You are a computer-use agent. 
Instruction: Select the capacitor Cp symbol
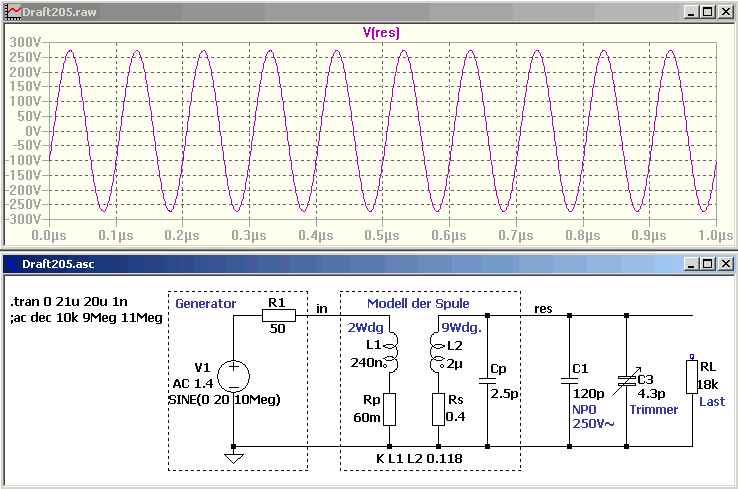click(487, 381)
